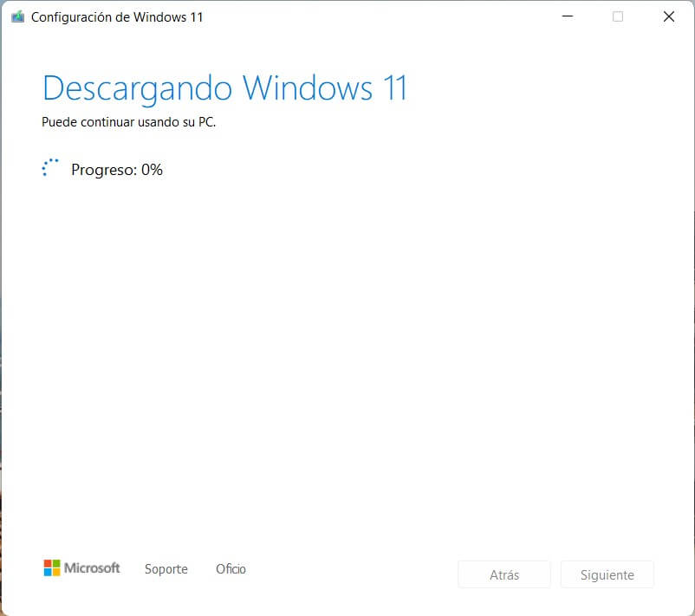Click the Atrás button
Image resolution: width=695 pixels, height=616 pixels.
coord(504,574)
